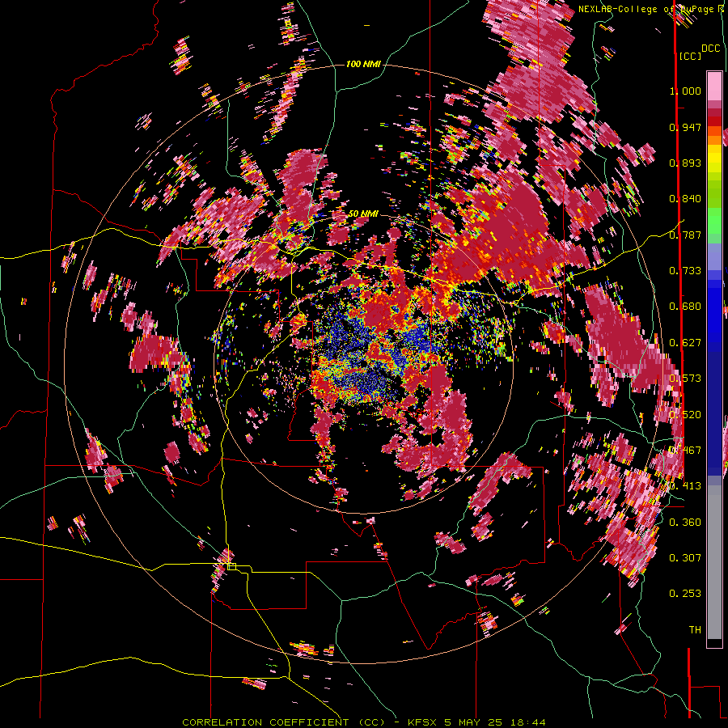Click the 50 NMI range ring label

pos(363,214)
